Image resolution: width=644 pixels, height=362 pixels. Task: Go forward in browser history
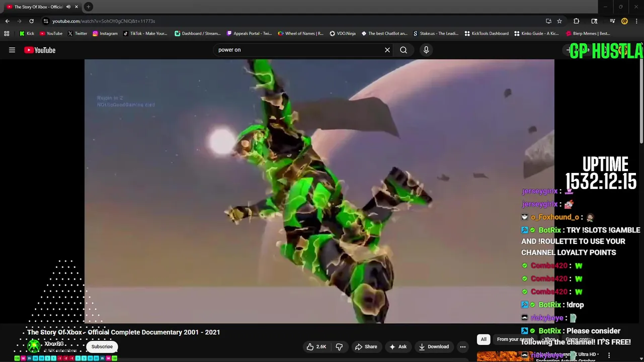point(19,21)
